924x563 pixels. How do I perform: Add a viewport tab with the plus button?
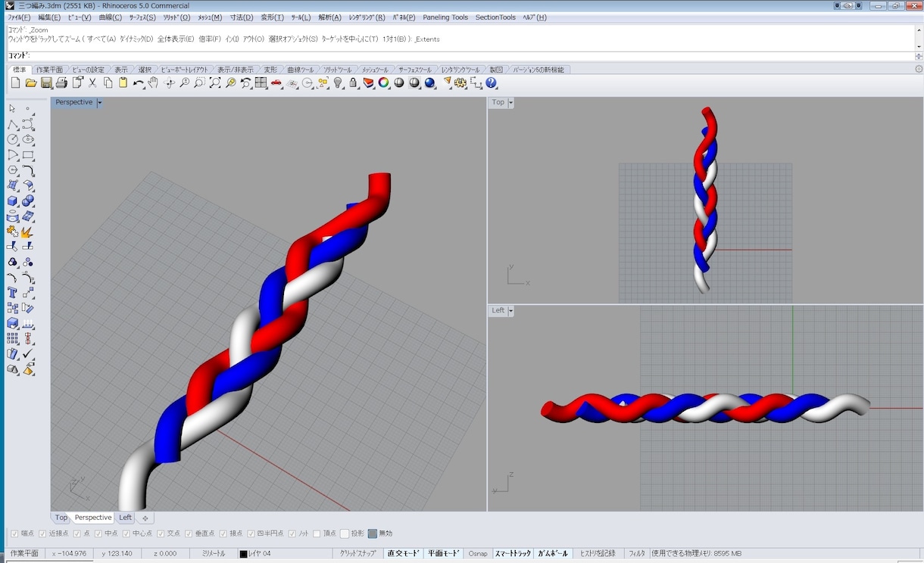pos(145,518)
